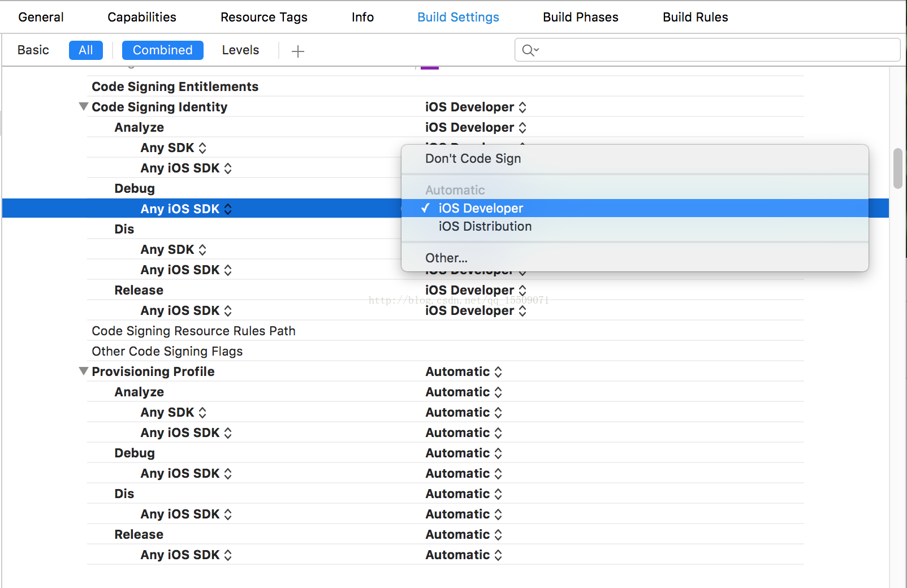Open the Resource Tags tab

[x=264, y=17]
